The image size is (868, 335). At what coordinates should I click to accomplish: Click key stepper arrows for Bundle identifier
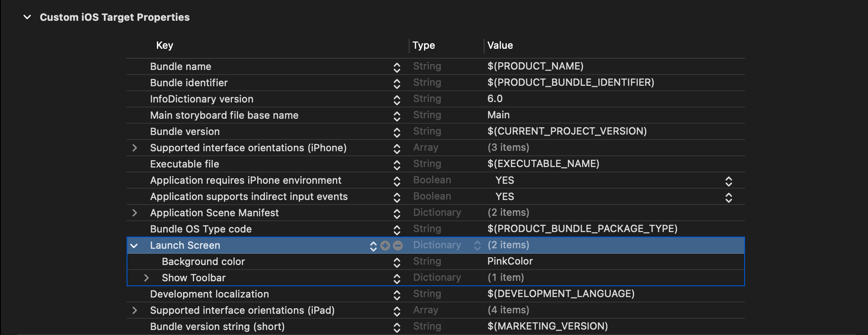(x=397, y=84)
